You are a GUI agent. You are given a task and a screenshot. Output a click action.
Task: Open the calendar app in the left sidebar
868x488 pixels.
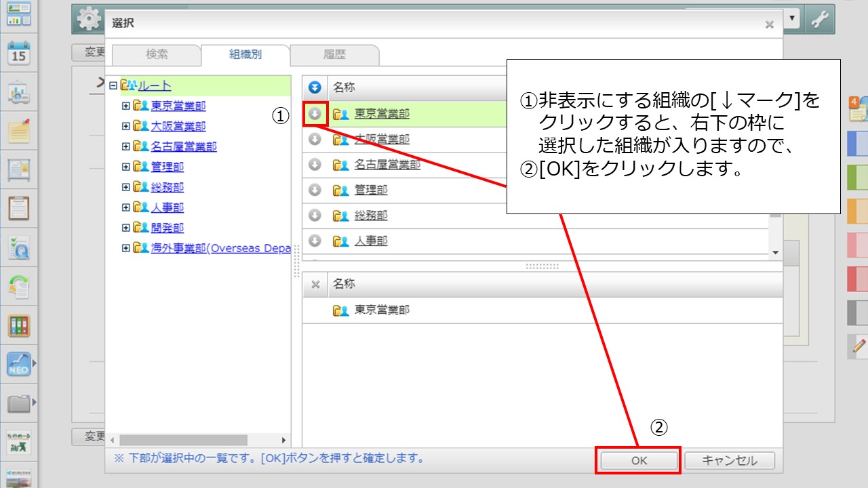(18, 51)
